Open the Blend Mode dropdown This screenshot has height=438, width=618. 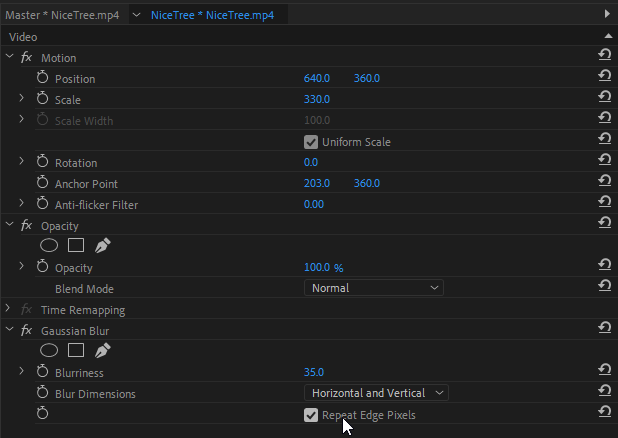coord(373,288)
